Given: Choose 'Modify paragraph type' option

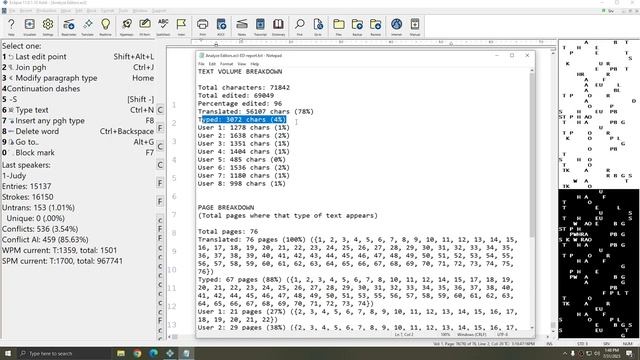Looking at the screenshot, I should 78,78.
